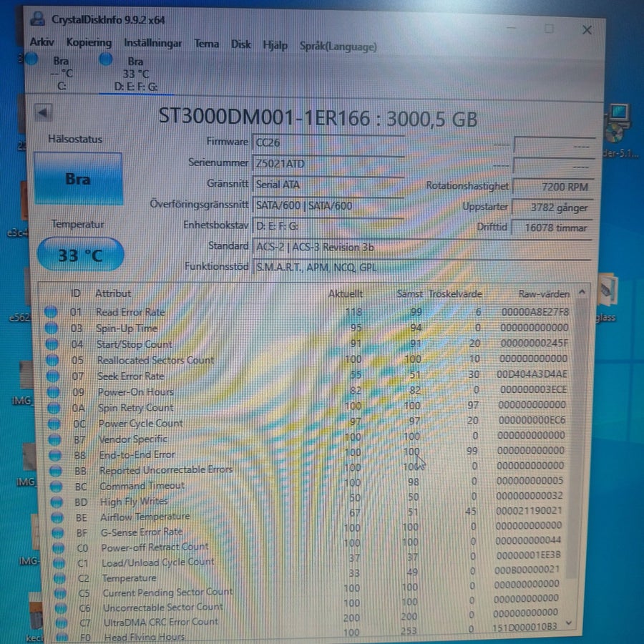Click raw value 000021190021
Viewport: 644px width, 644px height.
pos(529,510)
